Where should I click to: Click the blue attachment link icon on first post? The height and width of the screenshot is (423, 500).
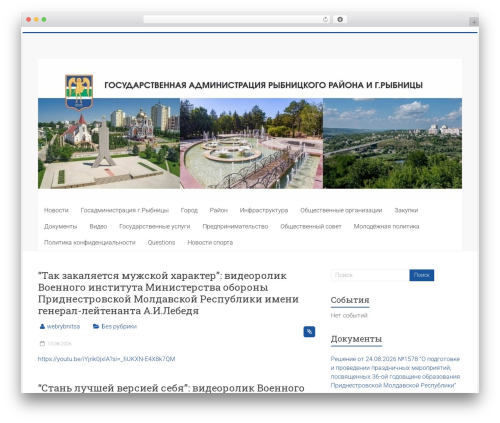pyautogui.click(x=309, y=332)
